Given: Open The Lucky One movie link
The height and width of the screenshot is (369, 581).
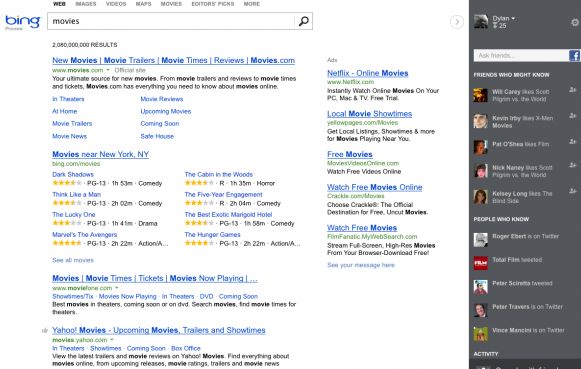Looking at the screenshot, I should pyautogui.click(x=74, y=215).
